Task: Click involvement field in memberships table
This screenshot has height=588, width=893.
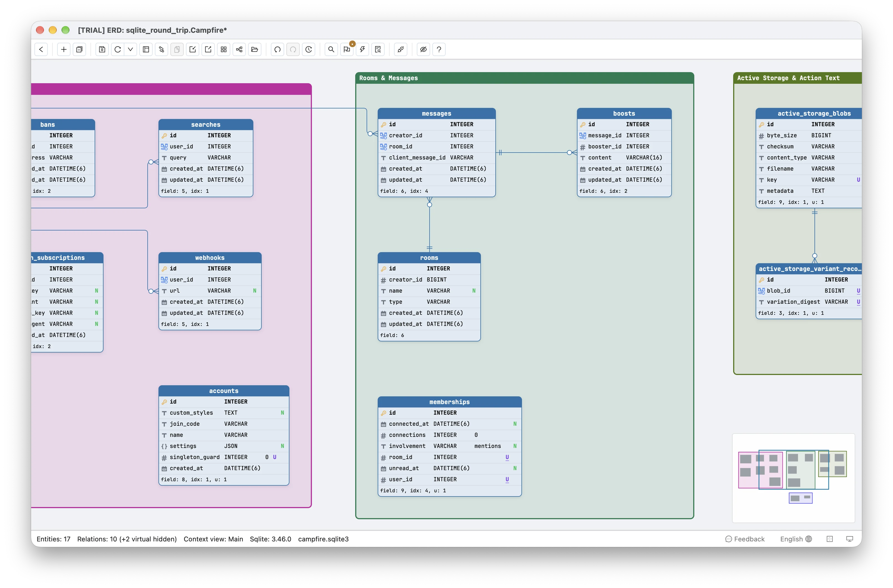Action: 450,446
